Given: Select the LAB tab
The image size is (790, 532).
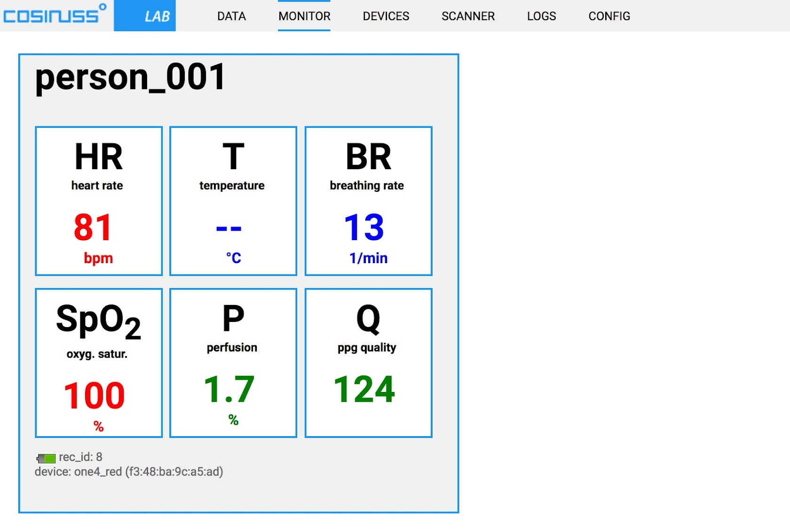Looking at the screenshot, I should pos(145,16).
